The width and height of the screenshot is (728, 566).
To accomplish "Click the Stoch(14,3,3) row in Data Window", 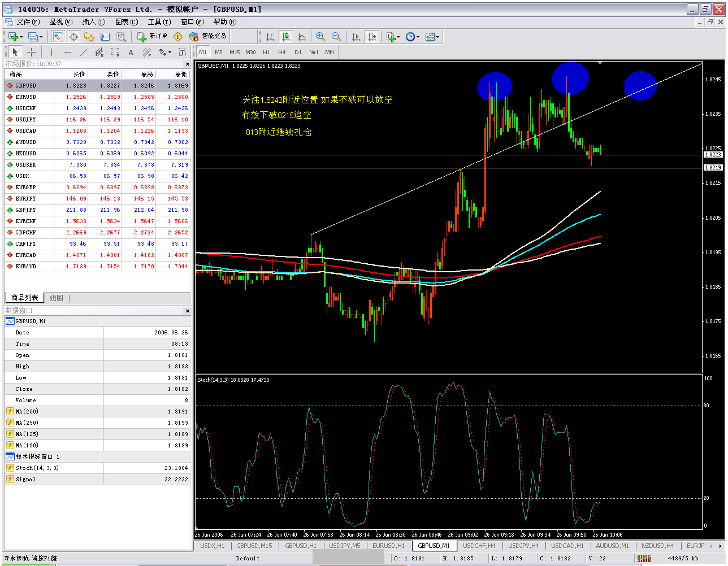I will pyautogui.click(x=98, y=468).
